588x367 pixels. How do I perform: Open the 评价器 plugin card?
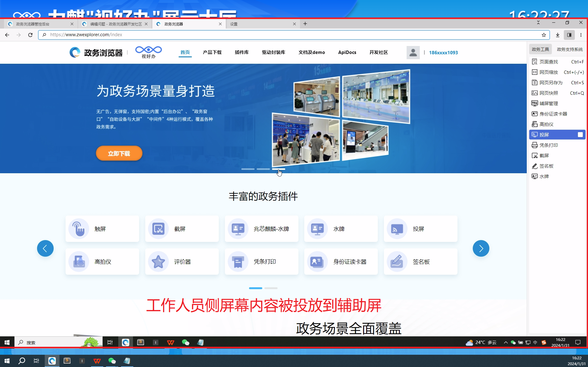pyautogui.click(x=182, y=262)
